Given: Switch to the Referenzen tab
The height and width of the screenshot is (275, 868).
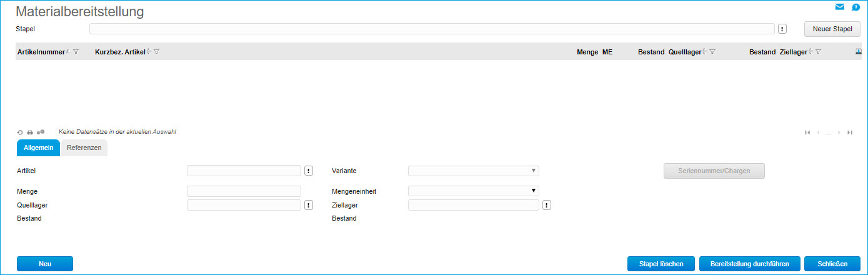Looking at the screenshot, I should (84, 147).
